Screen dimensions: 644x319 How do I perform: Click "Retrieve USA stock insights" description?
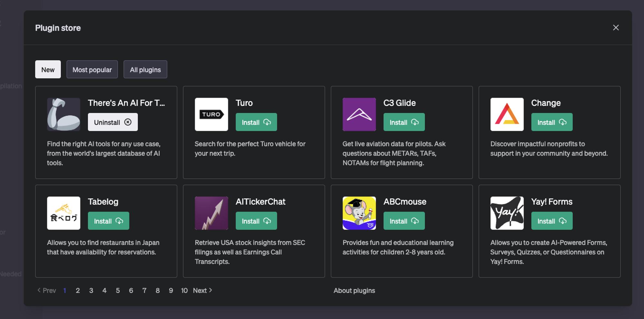(250, 252)
